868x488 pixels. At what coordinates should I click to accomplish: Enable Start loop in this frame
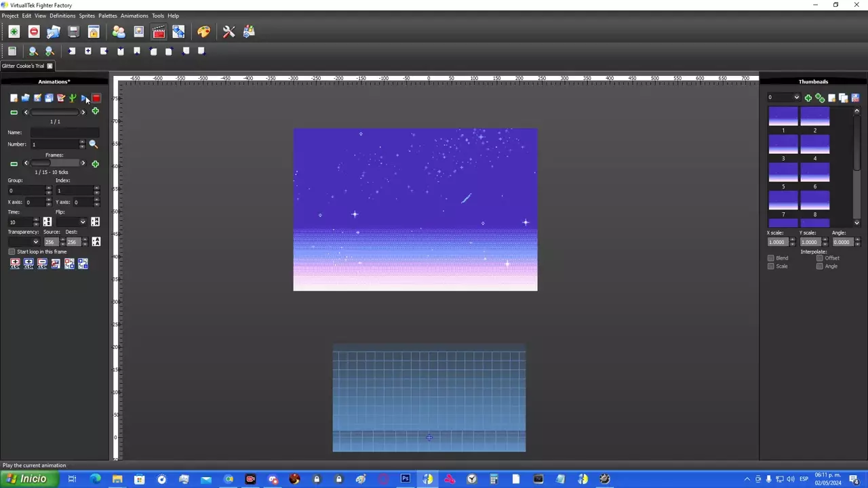[x=12, y=251]
